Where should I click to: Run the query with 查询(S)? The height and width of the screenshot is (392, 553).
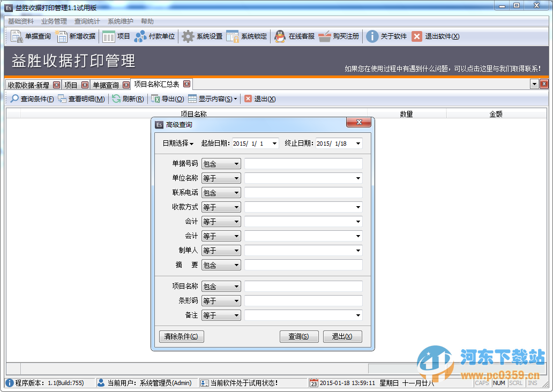pos(298,336)
